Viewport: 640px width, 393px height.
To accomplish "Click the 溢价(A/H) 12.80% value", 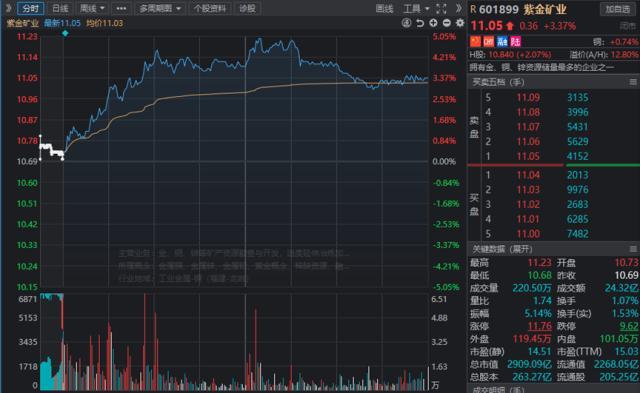I will pos(624,55).
